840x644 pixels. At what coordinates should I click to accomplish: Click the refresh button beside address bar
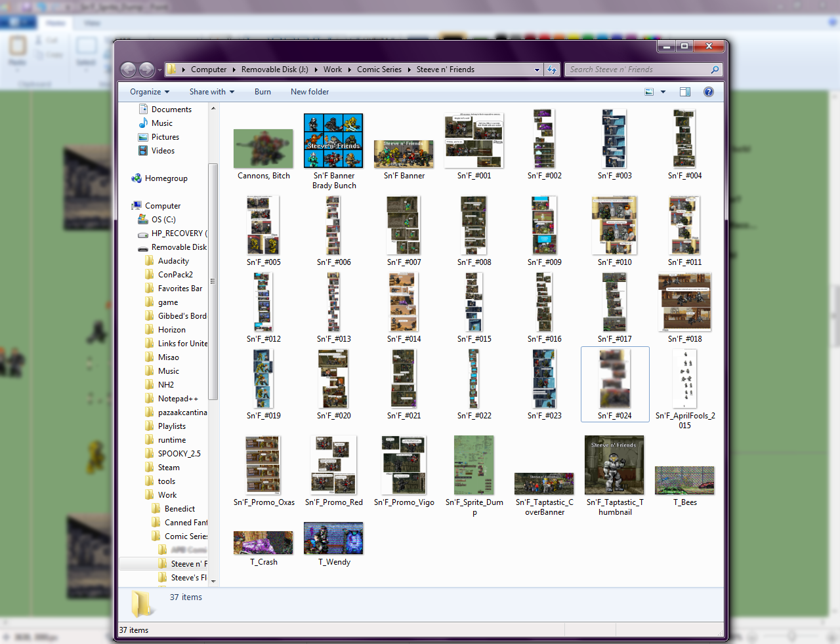click(552, 70)
